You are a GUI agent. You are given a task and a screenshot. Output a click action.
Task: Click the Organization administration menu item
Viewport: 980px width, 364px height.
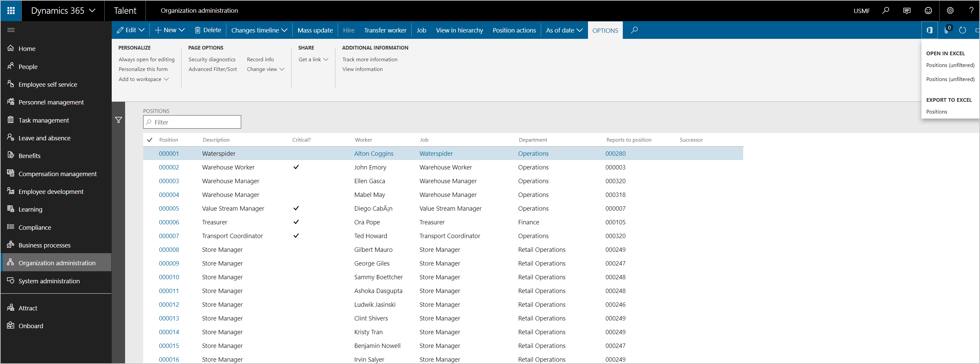pos(56,263)
